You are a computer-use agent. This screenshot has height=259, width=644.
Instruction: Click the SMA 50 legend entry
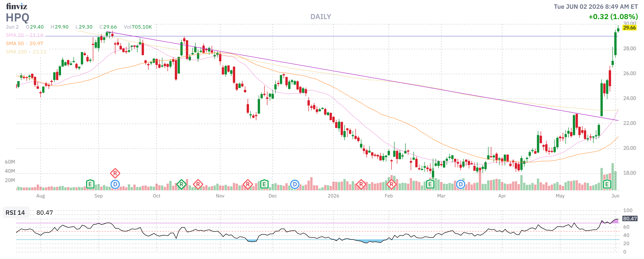point(24,44)
